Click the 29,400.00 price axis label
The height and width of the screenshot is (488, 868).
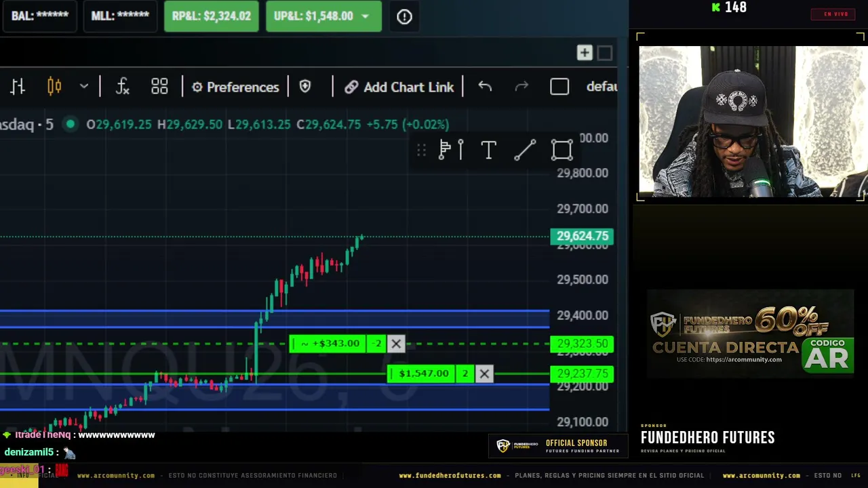point(583,315)
